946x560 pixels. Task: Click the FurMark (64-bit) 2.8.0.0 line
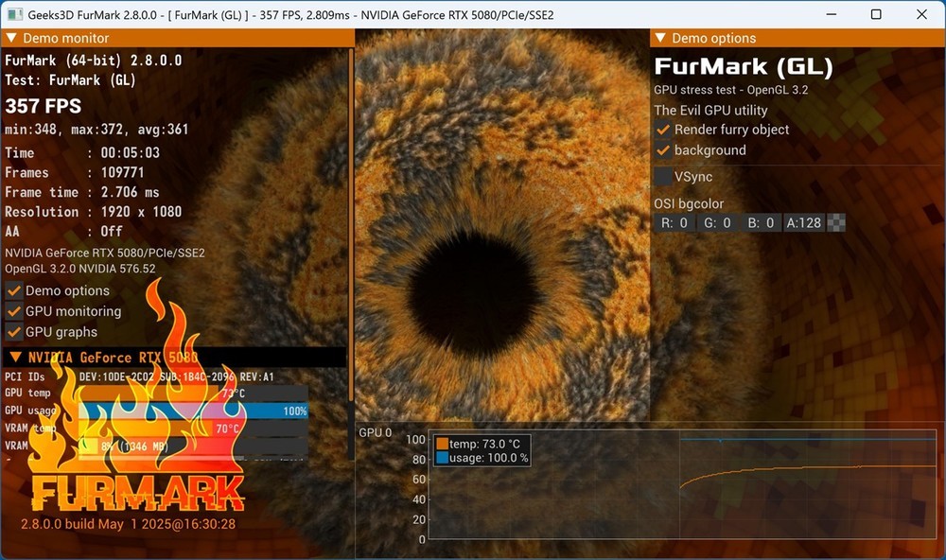point(93,61)
